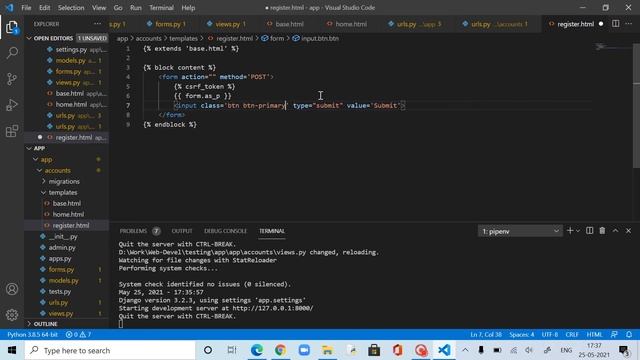This screenshot has height=360, width=640.
Task: Open Task View on the taskbar
Action: [x=231, y=350]
